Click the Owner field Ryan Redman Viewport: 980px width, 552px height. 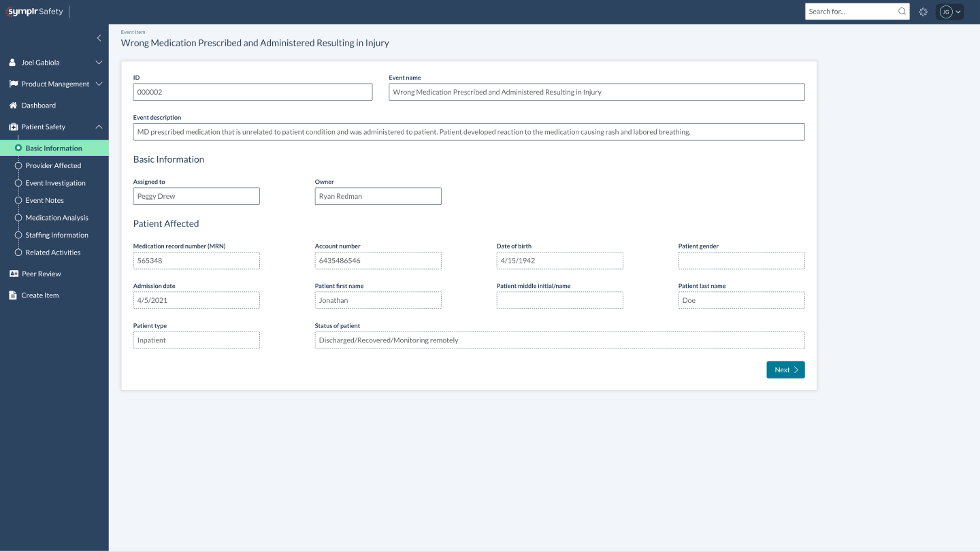click(x=378, y=196)
